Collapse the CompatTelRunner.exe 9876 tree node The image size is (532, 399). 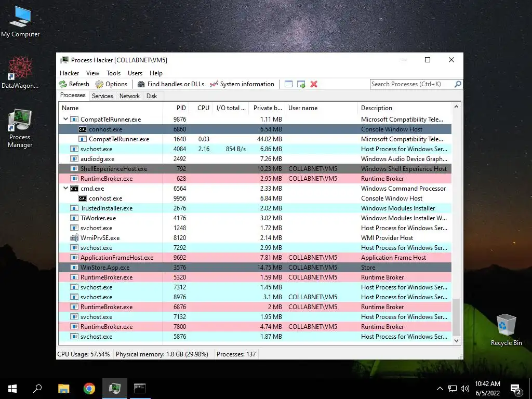[x=65, y=119]
